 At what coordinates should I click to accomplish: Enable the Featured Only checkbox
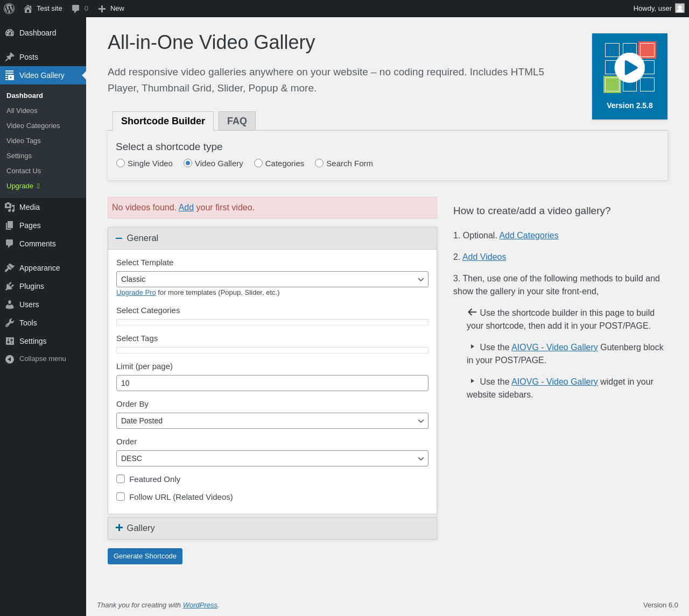[121, 479]
